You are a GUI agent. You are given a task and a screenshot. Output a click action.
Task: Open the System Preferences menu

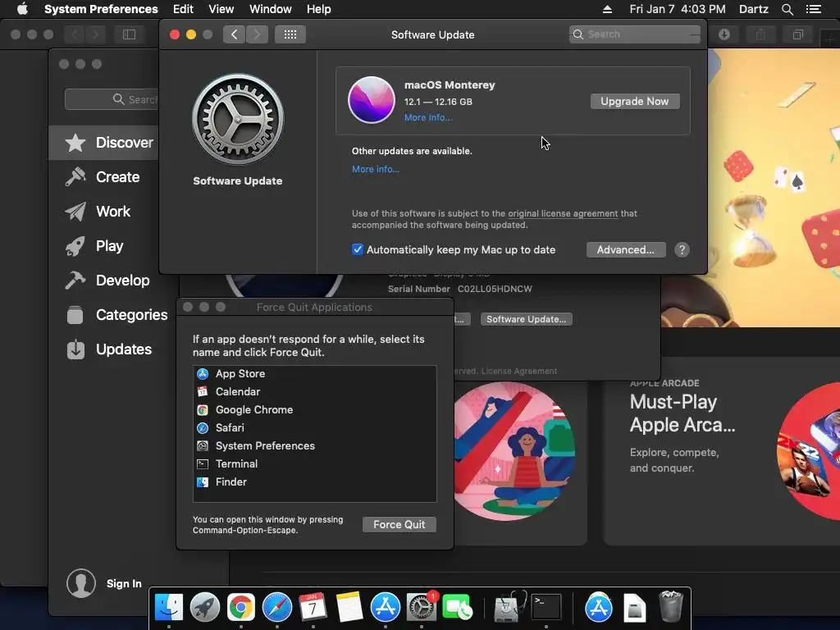(x=101, y=9)
